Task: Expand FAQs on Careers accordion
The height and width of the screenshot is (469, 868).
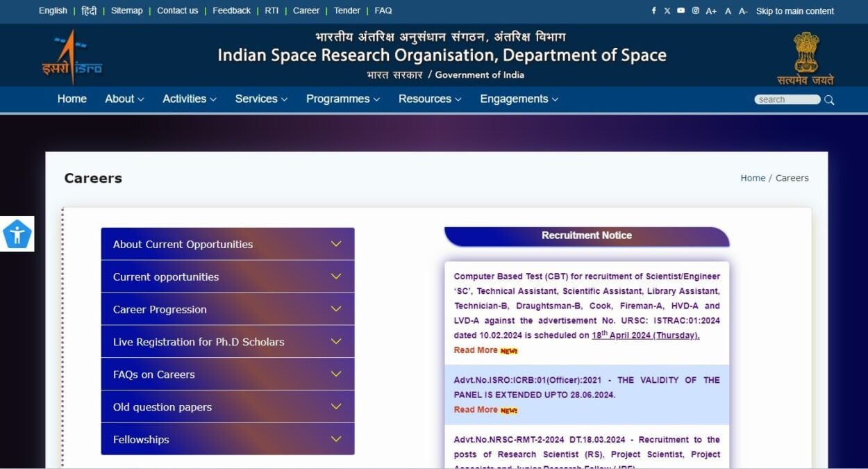Action: [228, 374]
